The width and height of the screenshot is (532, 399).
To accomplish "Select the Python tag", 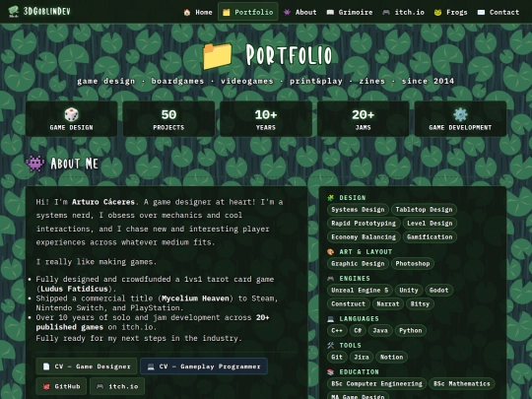I will [411, 330].
